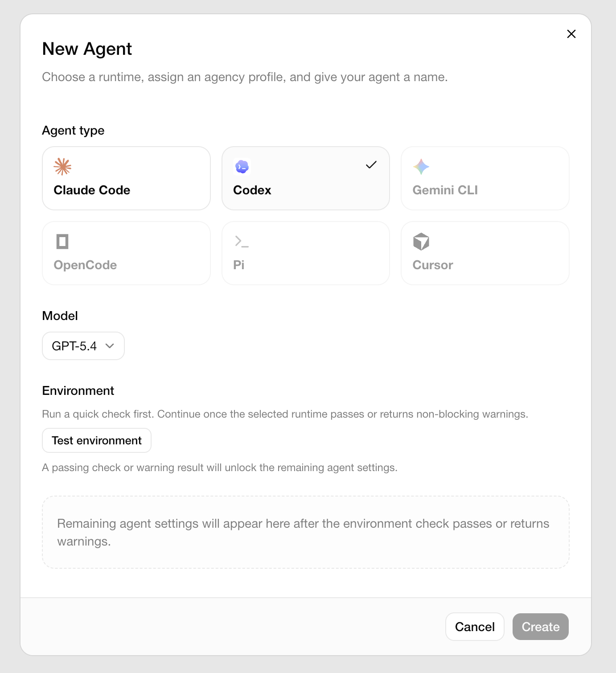The height and width of the screenshot is (673, 616).
Task: Select Gemini CLI as the runtime
Action: point(485,178)
